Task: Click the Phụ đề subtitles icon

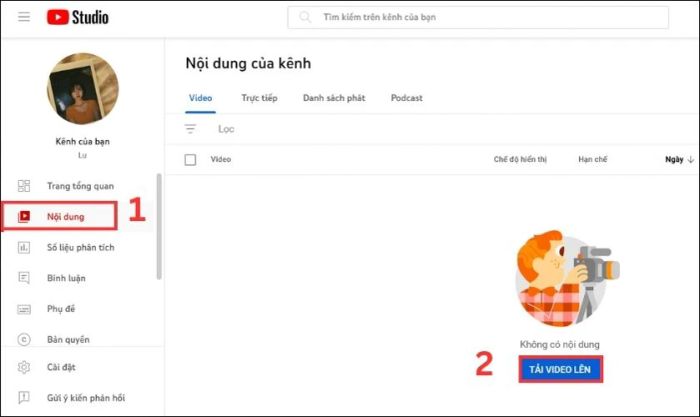Action: [x=24, y=309]
